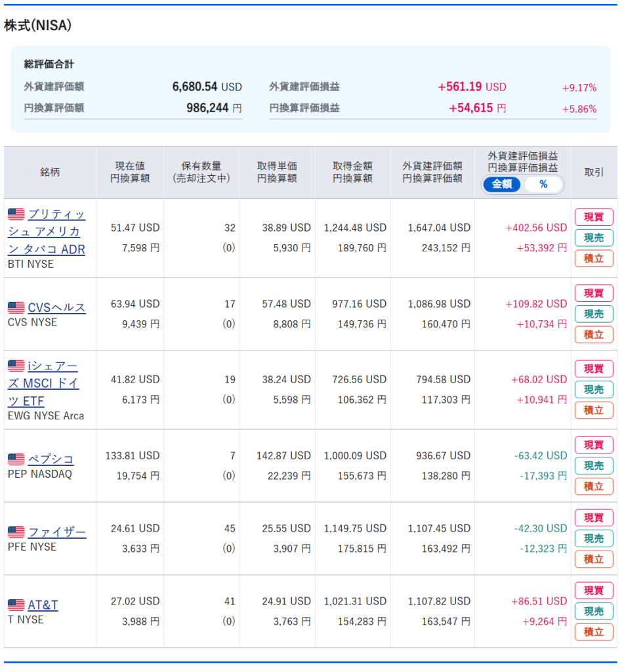The width and height of the screenshot is (624, 672).
Task: Click yen valuation total 986,244 円
Action: (214, 108)
